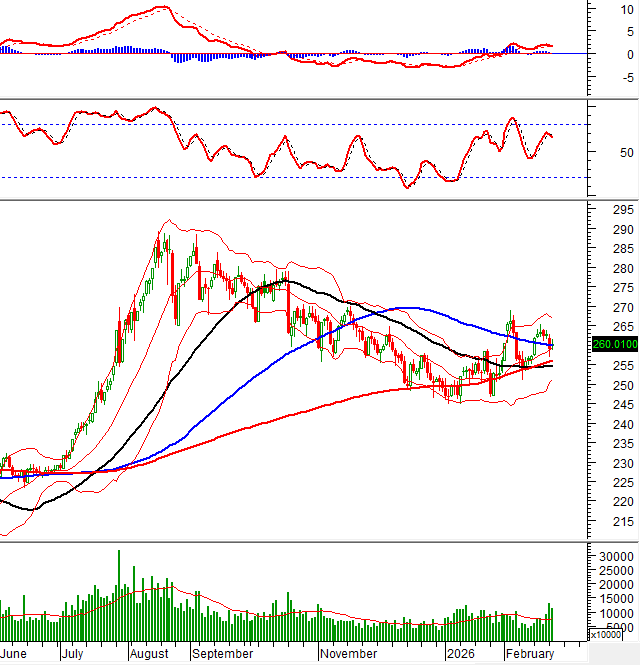Click the black dashed oversold line

tap(300, 177)
